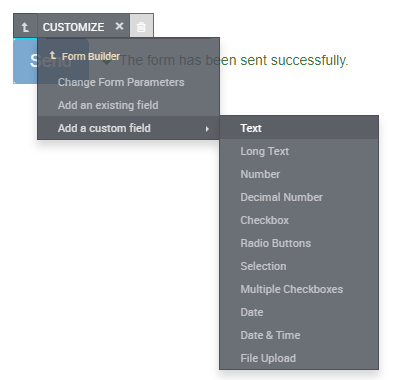Add a Decimal Number field

pos(299,197)
